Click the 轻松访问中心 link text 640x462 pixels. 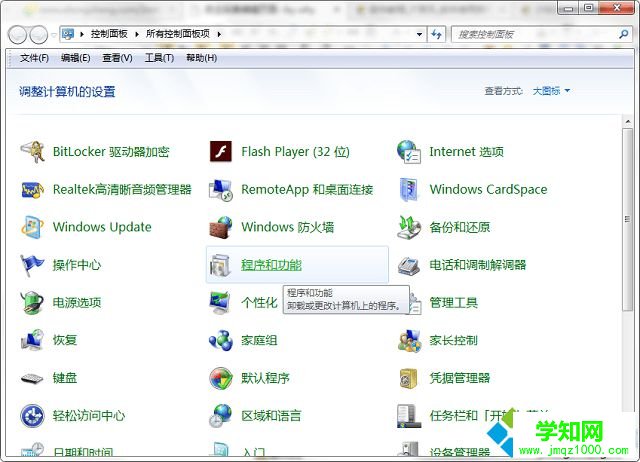coord(89,415)
